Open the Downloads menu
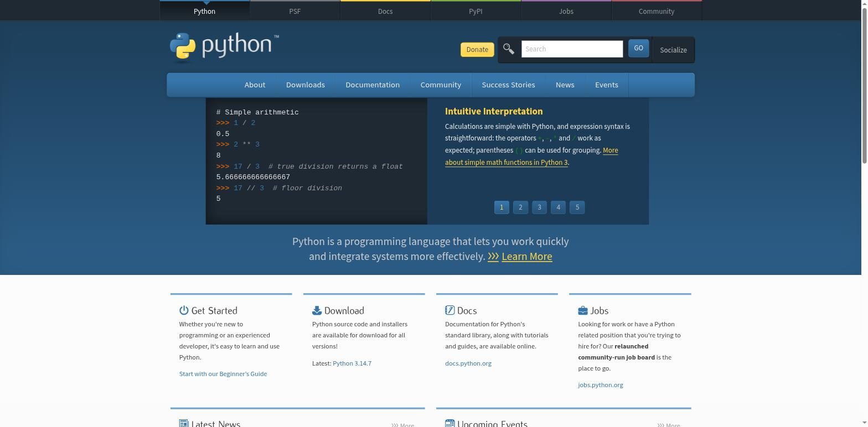 coord(306,85)
